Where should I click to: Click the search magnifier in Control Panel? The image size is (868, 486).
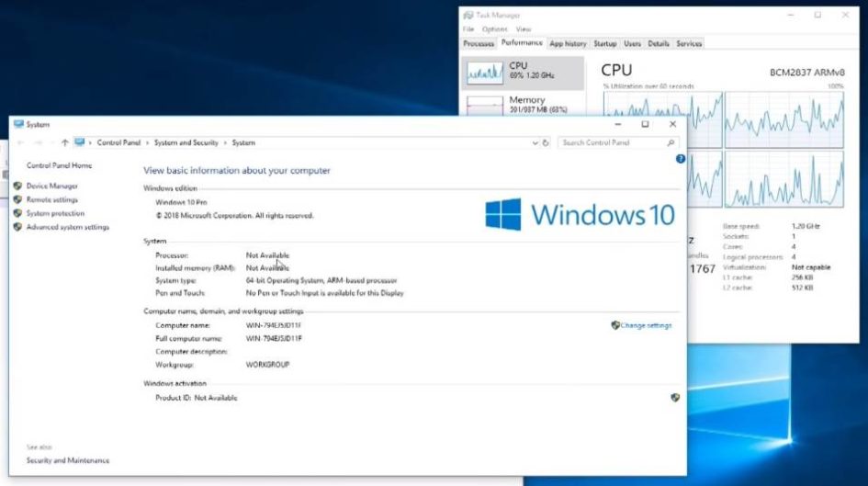click(x=671, y=143)
